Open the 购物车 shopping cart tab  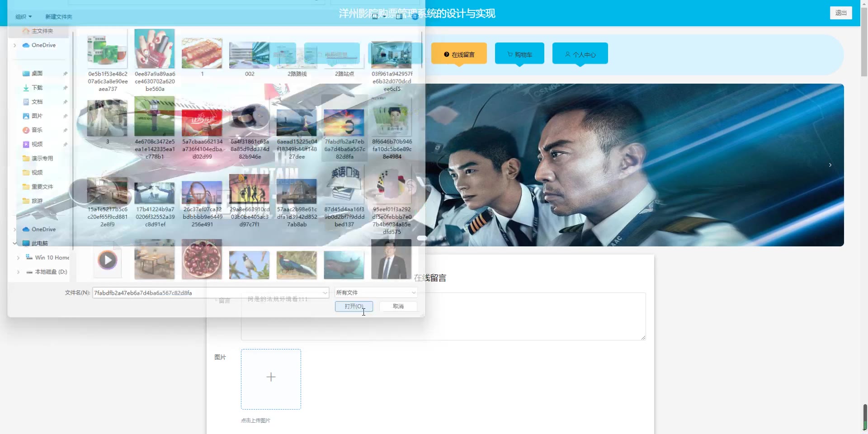(519, 54)
